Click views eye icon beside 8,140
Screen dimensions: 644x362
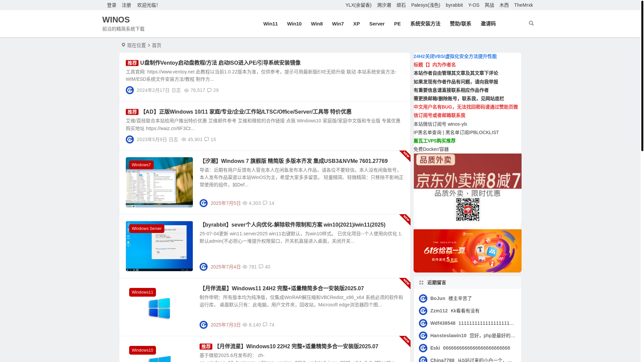245,325
